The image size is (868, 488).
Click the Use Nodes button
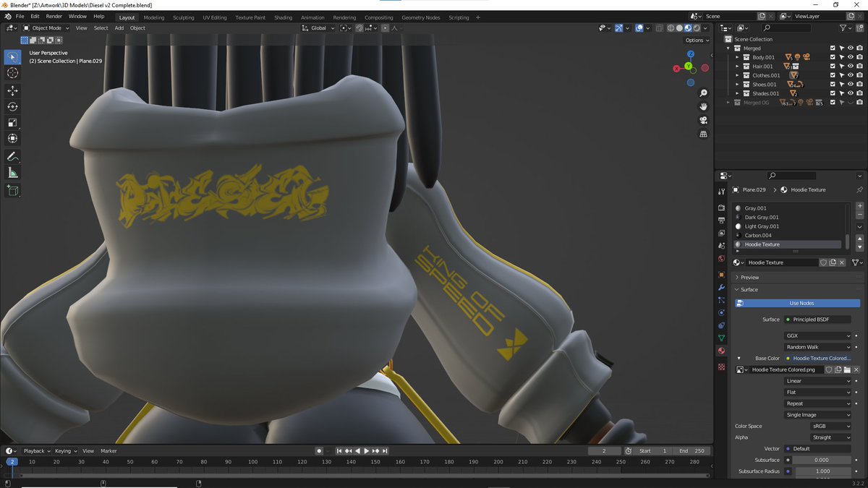[797, 303]
